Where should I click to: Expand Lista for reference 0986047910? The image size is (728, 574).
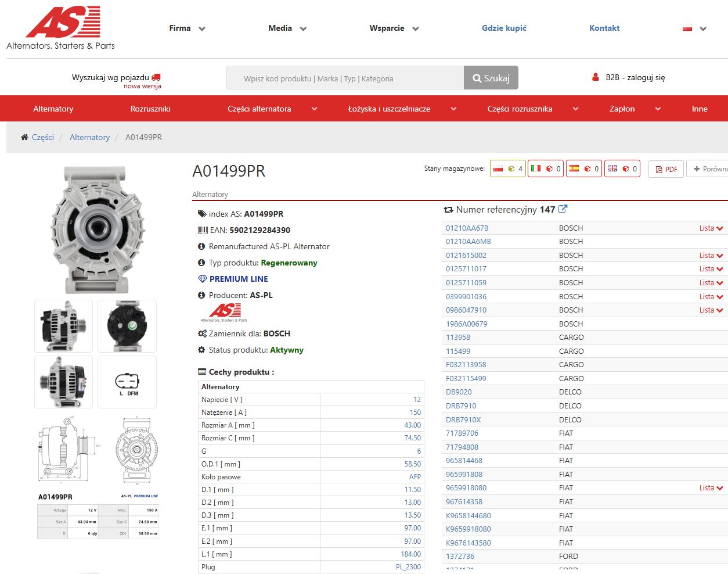pyautogui.click(x=711, y=310)
